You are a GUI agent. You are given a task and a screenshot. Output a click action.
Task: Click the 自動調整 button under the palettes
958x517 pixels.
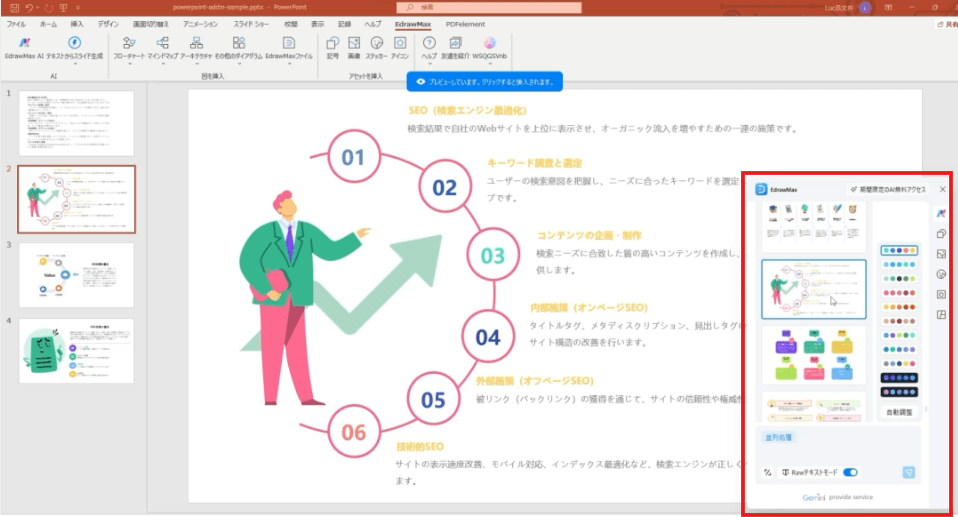[x=899, y=412]
